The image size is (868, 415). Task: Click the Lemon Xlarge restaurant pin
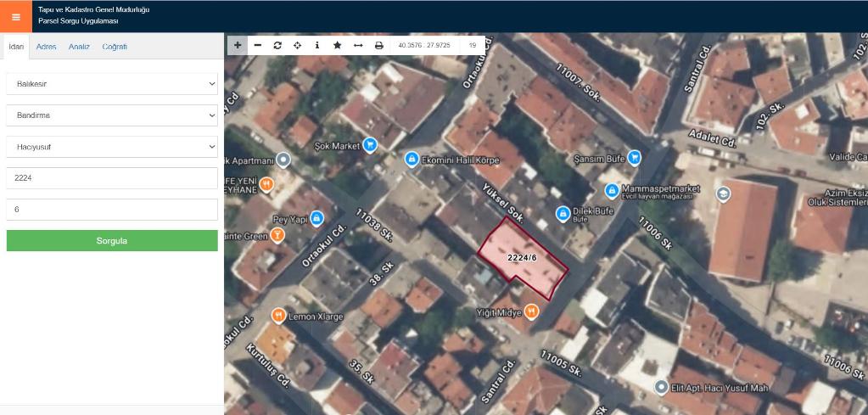(x=278, y=316)
